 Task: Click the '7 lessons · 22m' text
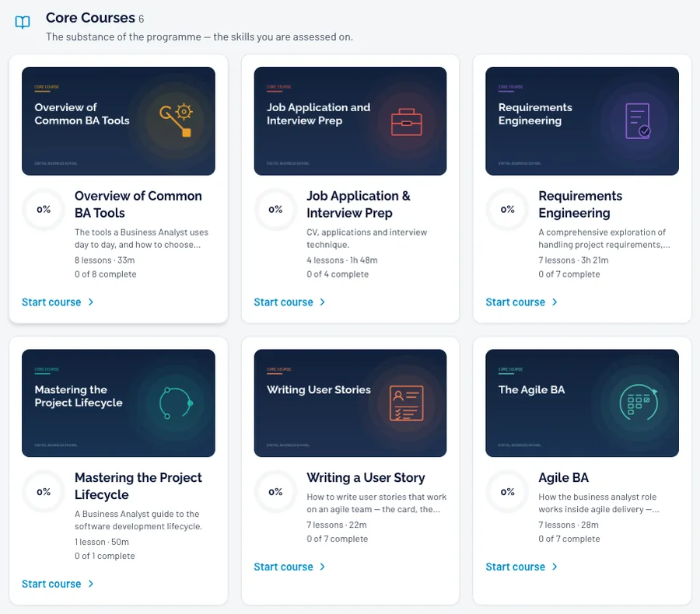337,525
